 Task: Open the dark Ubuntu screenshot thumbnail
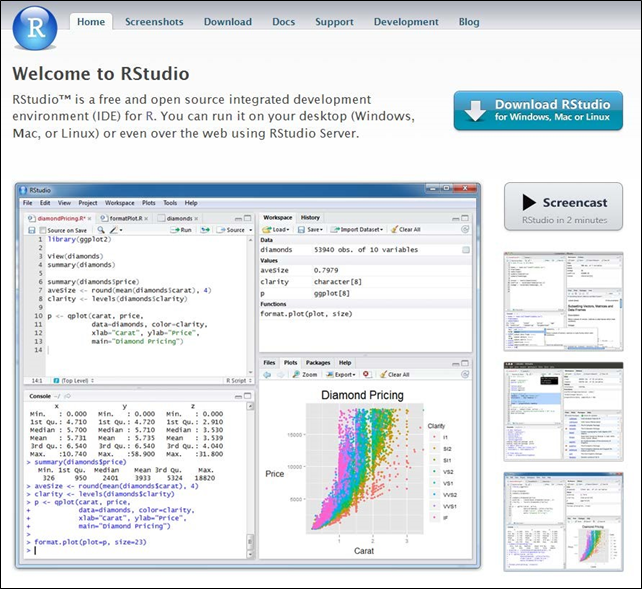point(563,411)
